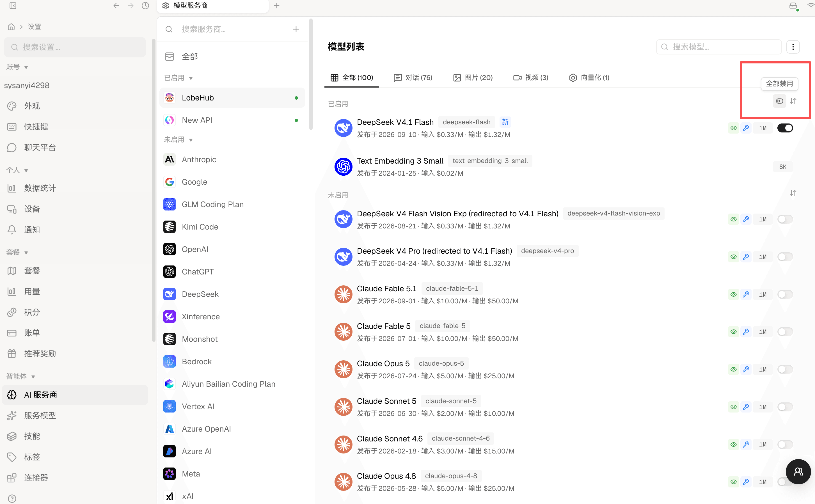Select the Anthropic provider
The height and width of the screenshot is (504, 815).
pos(232,160)
